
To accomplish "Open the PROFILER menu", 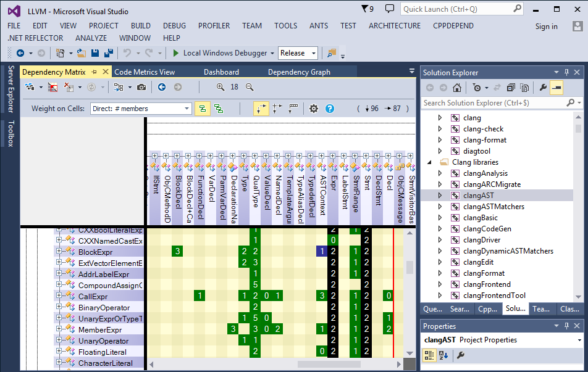I will click(x=214, y=26).
